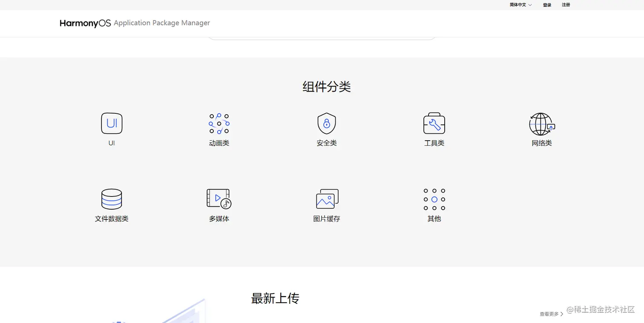Select the UI component category icon
The height and width of the screenshot is (323, 644).
point(111,124)
